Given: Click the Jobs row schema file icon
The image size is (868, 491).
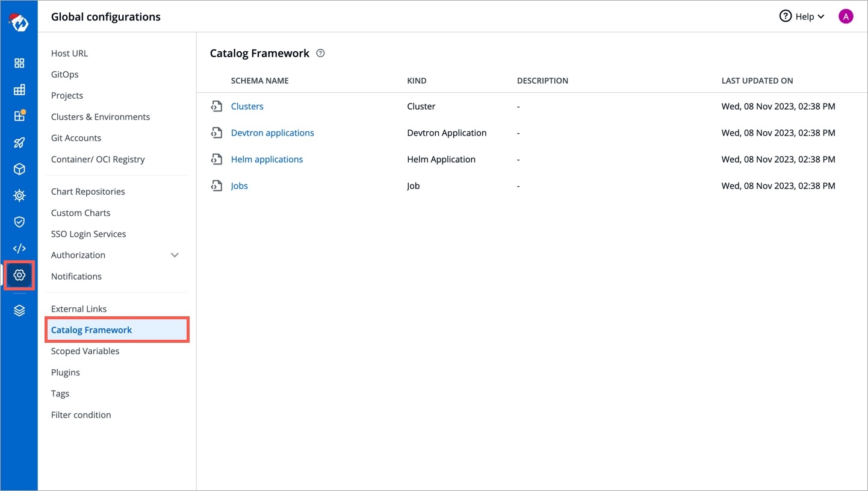Looking at the screenshot, I should 216,186.
